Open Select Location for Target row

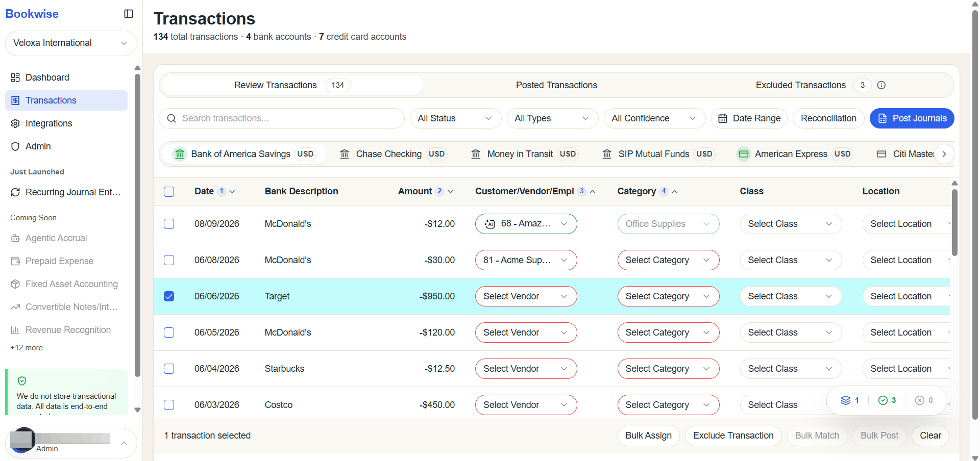click(x=906, y=296)
